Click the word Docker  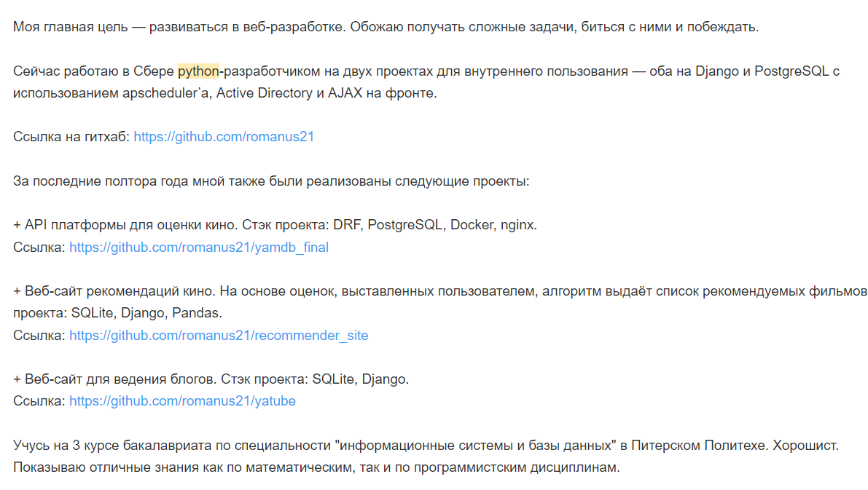(x=471, y=225)
